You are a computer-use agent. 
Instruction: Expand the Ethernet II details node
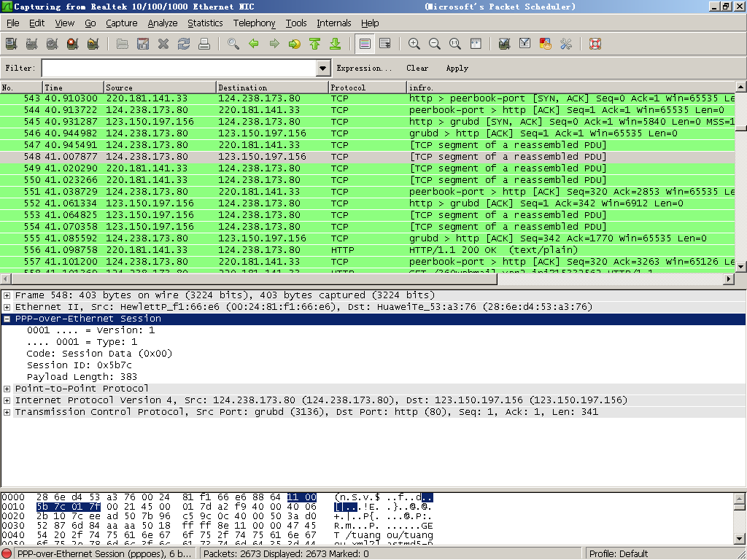[7, 307]
